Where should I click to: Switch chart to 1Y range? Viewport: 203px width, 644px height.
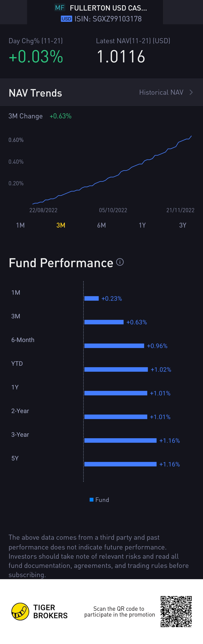pyautogui.click(x=142, y=225)
